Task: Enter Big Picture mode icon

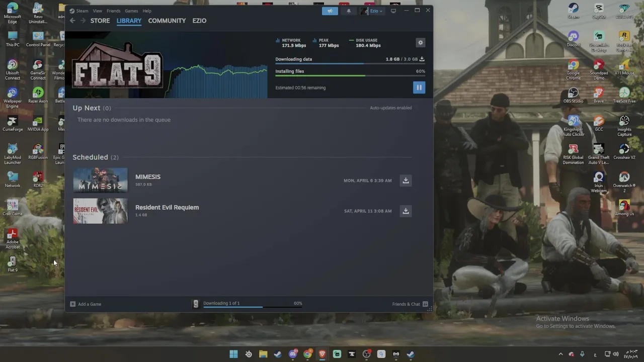Action: point(393,11)
